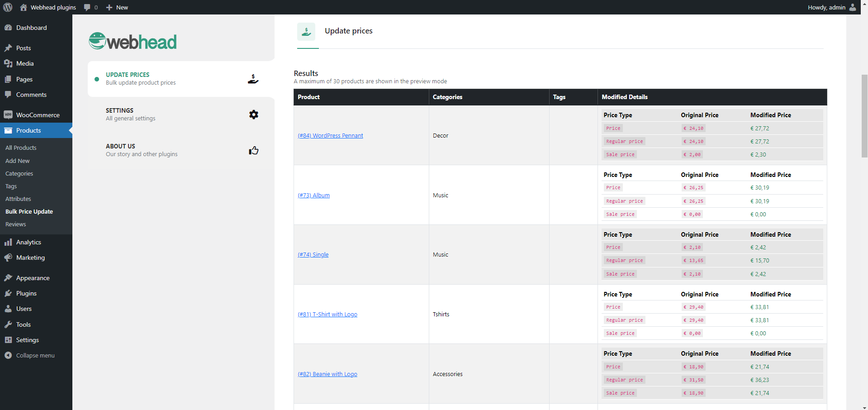Click the Marketing megaphone icon

pyautogui.click(x=8, y=257)
